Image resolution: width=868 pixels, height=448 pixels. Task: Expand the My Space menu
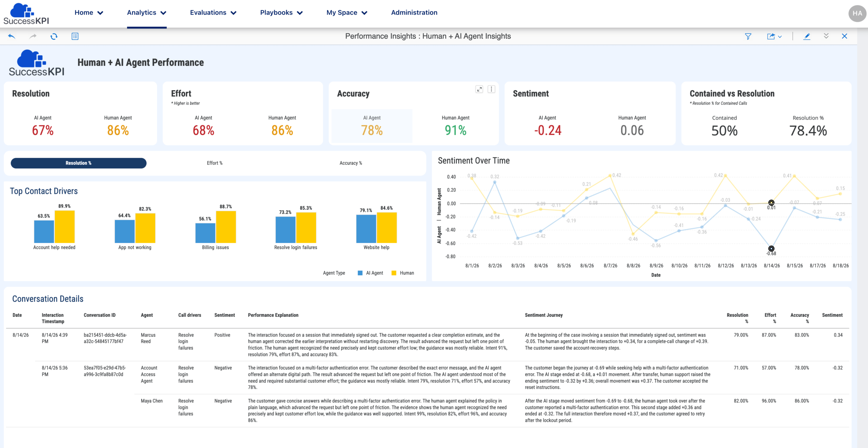point(347,13)
